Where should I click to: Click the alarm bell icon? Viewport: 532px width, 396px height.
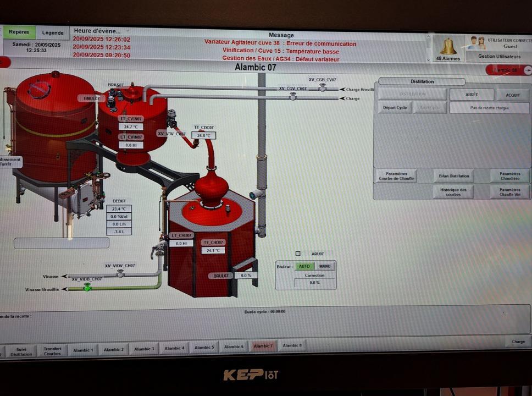[x=448, y=46]
